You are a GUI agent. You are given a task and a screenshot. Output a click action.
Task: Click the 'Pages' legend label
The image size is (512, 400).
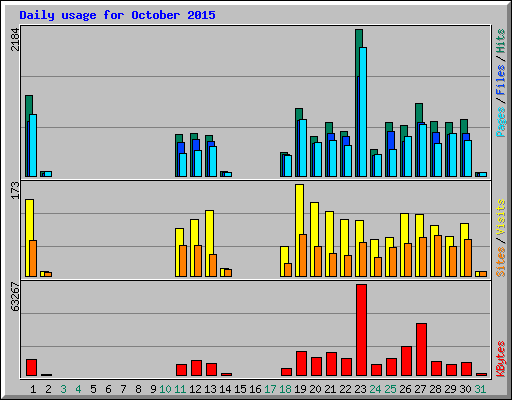pyautogui.click(x=501, y=122)
